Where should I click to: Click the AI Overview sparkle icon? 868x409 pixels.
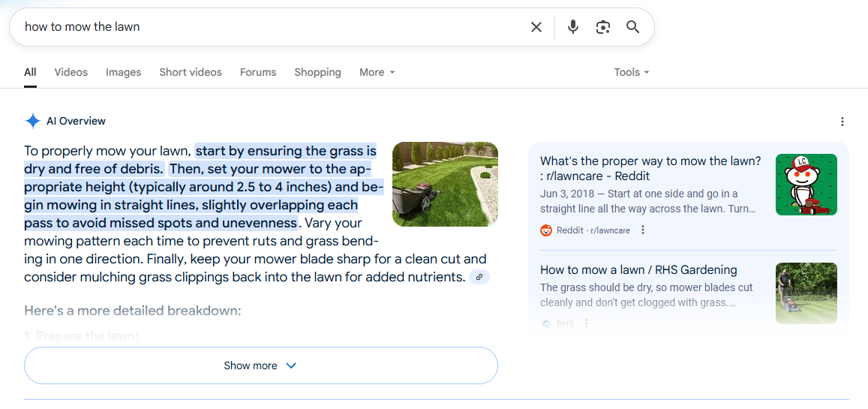[x=33, y=122]
